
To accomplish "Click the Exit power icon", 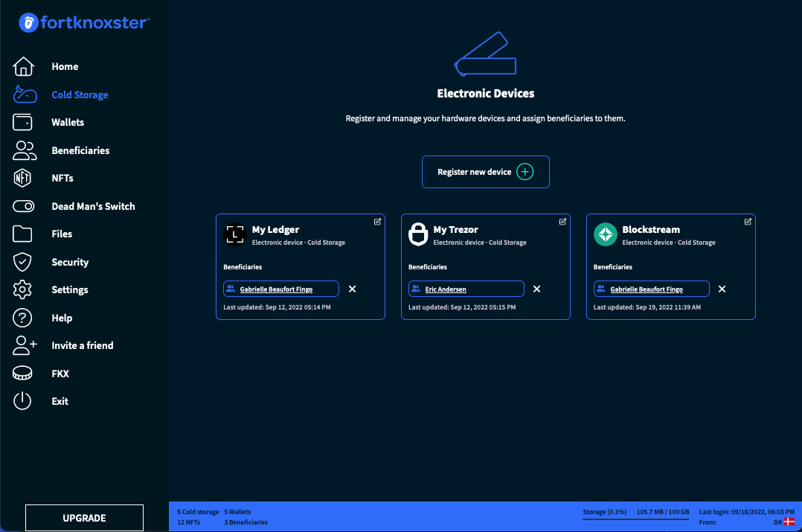I will pyautogui.click(x=22, y=401).
